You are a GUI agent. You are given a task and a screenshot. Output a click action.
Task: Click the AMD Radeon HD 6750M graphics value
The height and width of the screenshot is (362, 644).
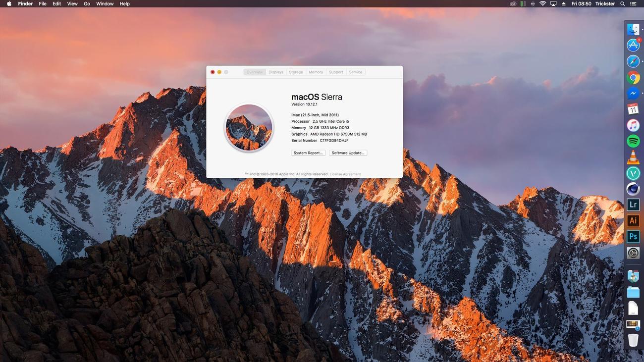click(x=339, y=134)
